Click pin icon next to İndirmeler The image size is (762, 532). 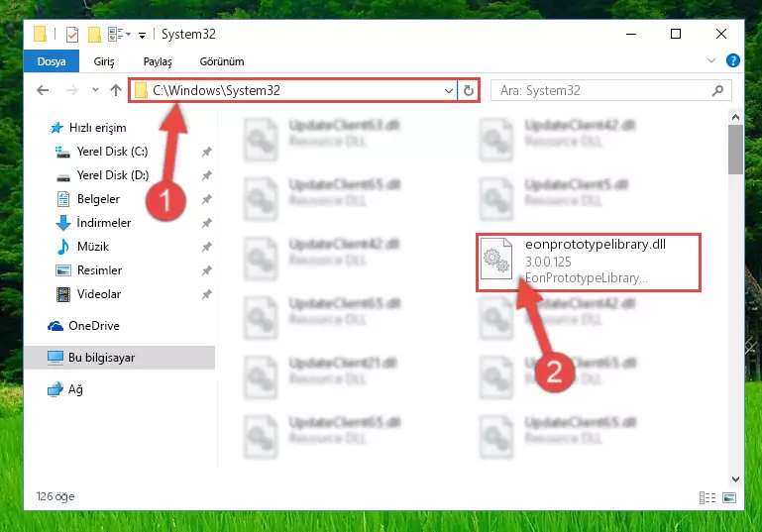[206, 223]
